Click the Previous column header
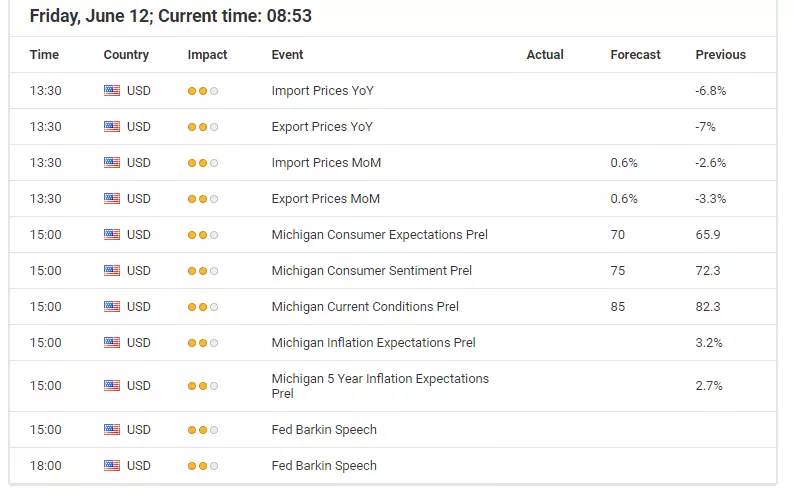The height and width of the screenshot is (493, 793). tap(721, 55)
